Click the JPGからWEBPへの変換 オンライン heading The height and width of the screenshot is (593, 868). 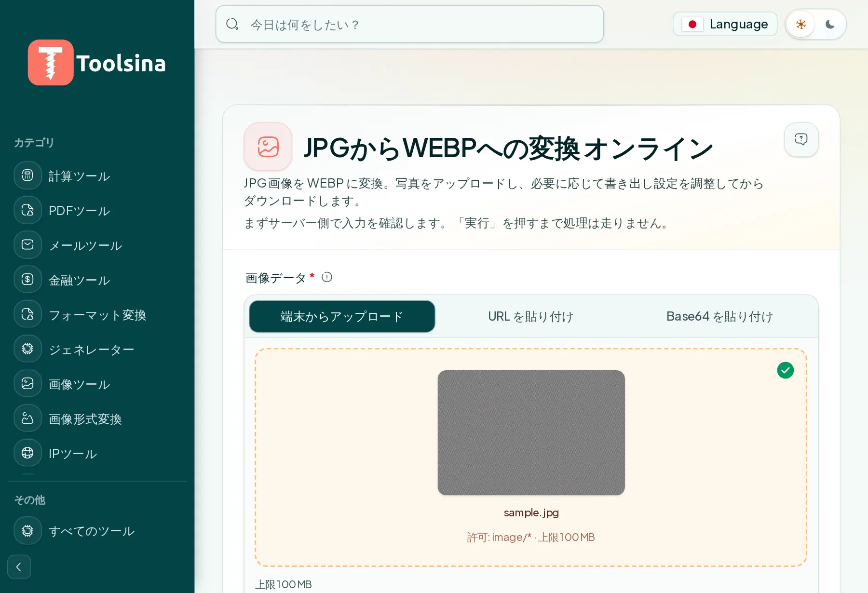coord(508,148)
